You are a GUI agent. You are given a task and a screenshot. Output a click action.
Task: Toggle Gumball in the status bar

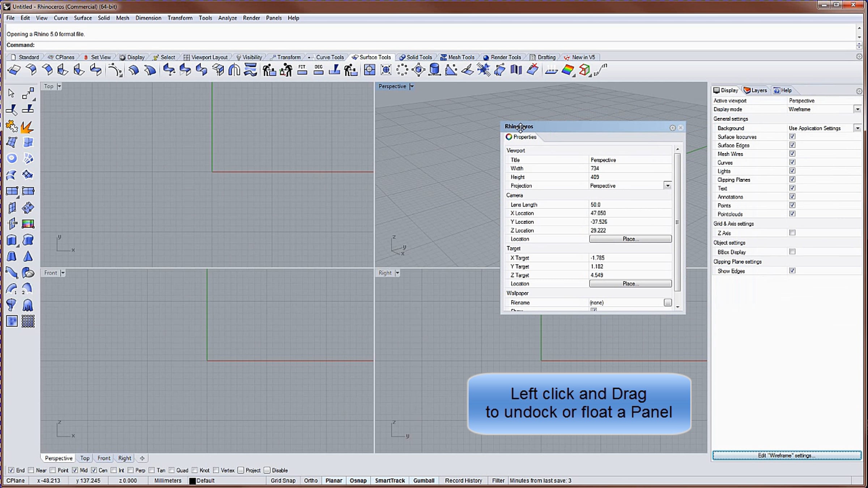pyautogui.click(x=424, y=481)
